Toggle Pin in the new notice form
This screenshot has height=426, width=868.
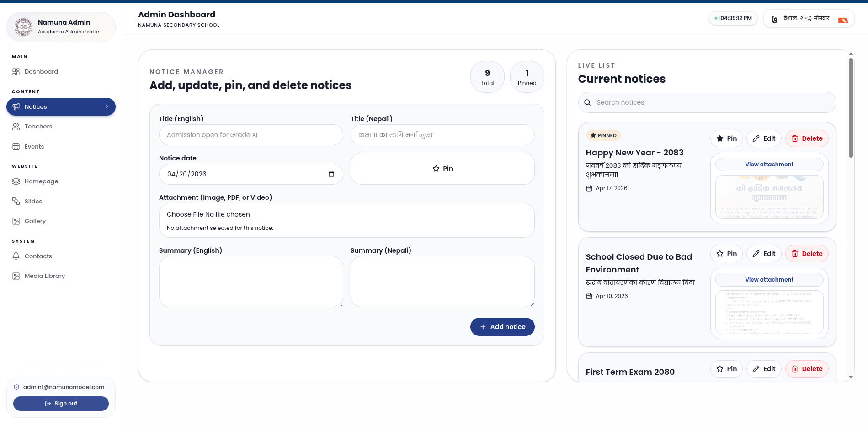click(442, 169)
